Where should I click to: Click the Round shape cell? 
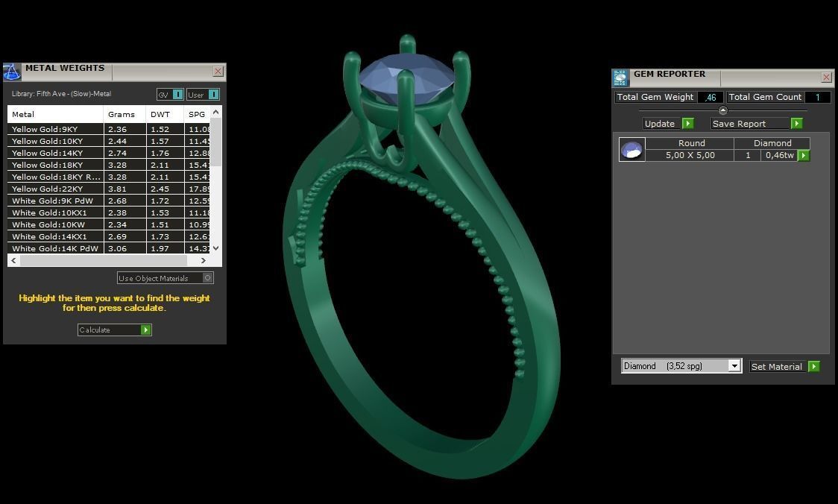(x=690, y=143)
